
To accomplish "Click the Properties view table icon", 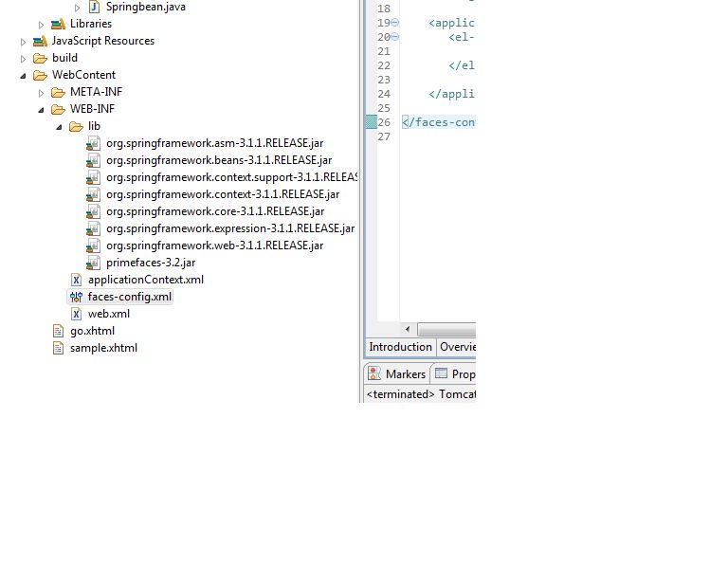I will (x=441, y=373).
